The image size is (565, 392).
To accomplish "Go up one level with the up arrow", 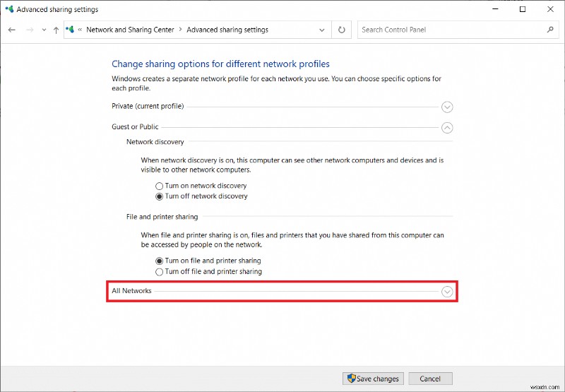I will [56, 30].
